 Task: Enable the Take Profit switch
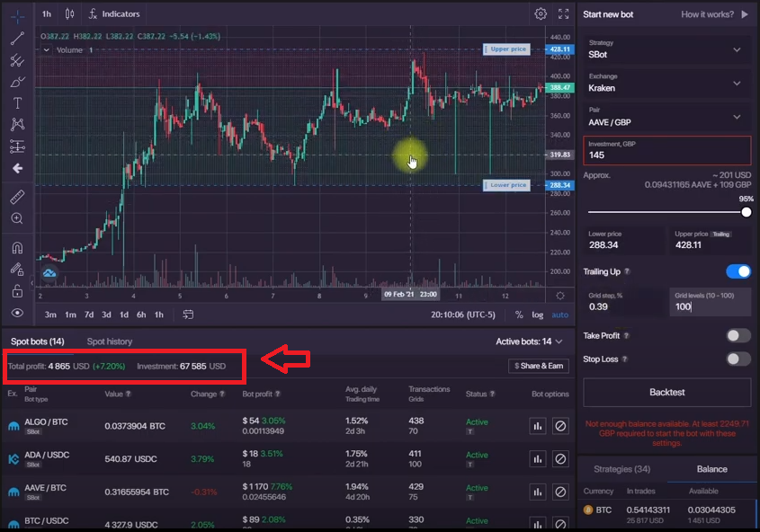click(738, 335)
